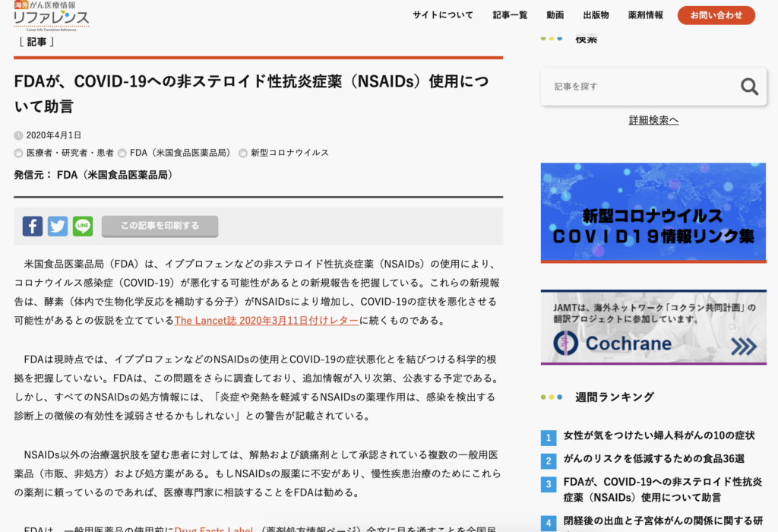Open 薬剤情報 in the navigation
778x532 pixels.
pyautogui.click(x=645, y=15)
